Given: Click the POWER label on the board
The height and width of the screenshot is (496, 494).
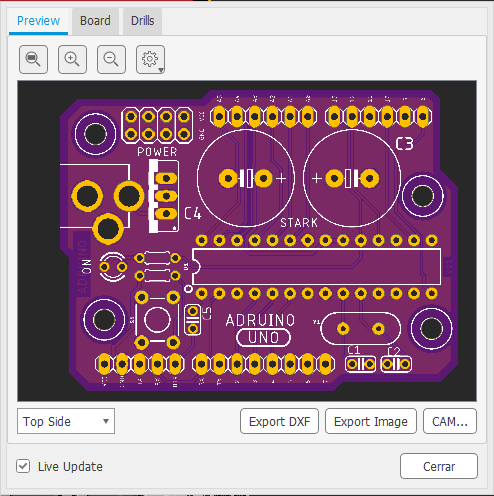Looking at the screenshot, I should 157,152.
